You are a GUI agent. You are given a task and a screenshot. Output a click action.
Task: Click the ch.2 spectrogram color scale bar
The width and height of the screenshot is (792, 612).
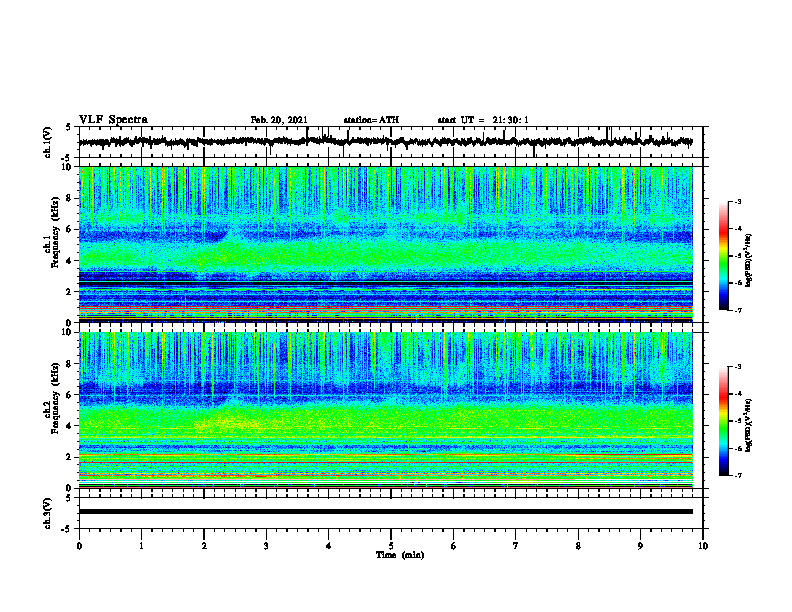pos(723,421)
